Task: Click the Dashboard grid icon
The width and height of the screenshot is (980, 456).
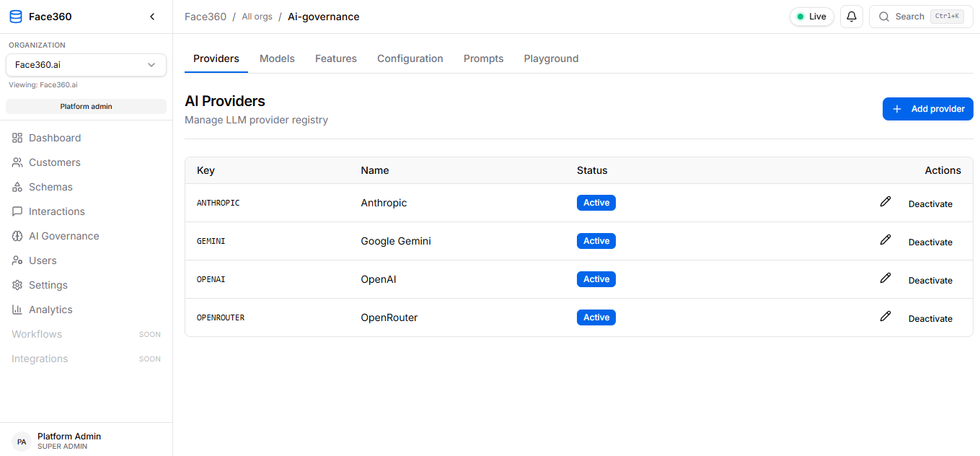Action: pyautogui.click(x=17, y=138)
